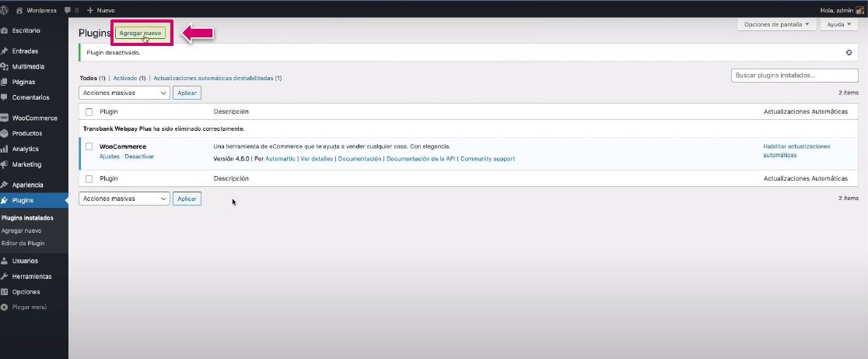Screen dimensions: 868x359
Task: Click the Multimedia media icon
Action: coord(5,66)
